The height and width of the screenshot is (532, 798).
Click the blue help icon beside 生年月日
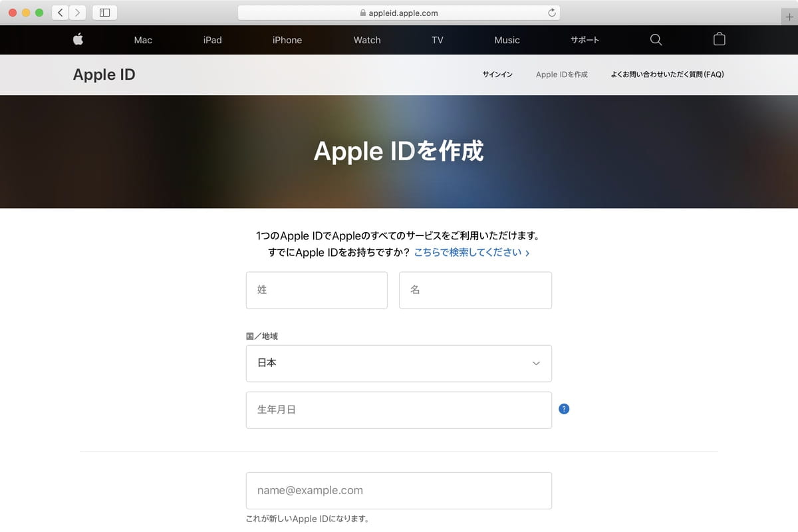(564, 409)
